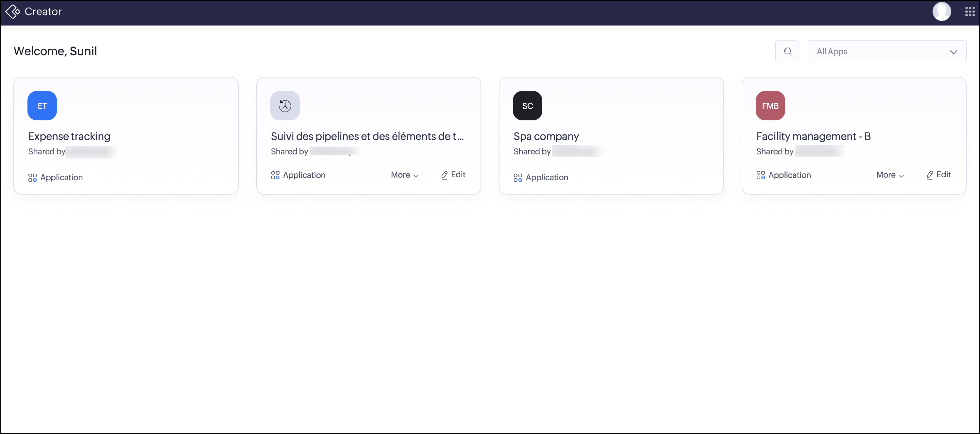Edit the Suivi des pipelines application
This screenshot has width=980, height=434.
coord(453,175)
